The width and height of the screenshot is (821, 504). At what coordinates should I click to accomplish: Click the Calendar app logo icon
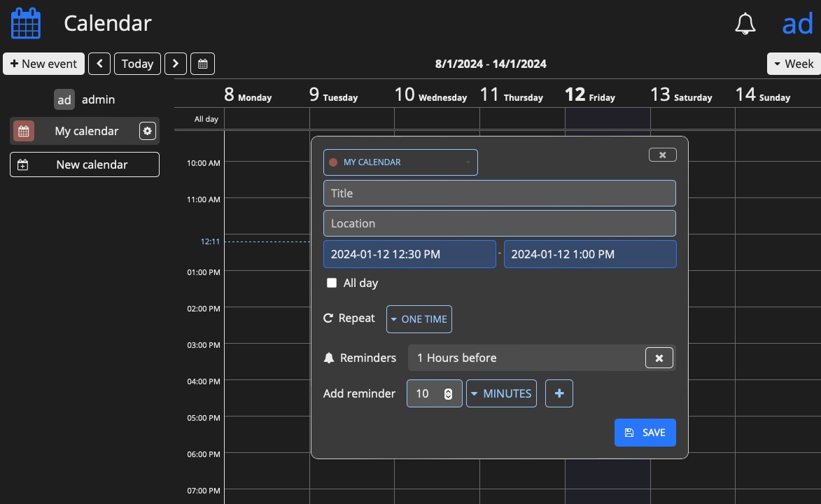pos(25,22)
